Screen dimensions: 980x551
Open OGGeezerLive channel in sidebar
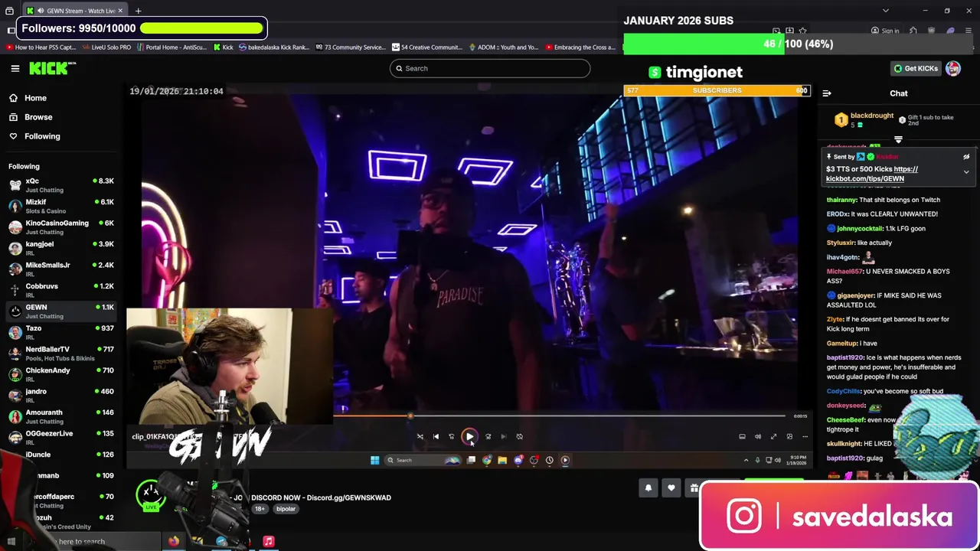pyautogui.click(x=61, y=437)
